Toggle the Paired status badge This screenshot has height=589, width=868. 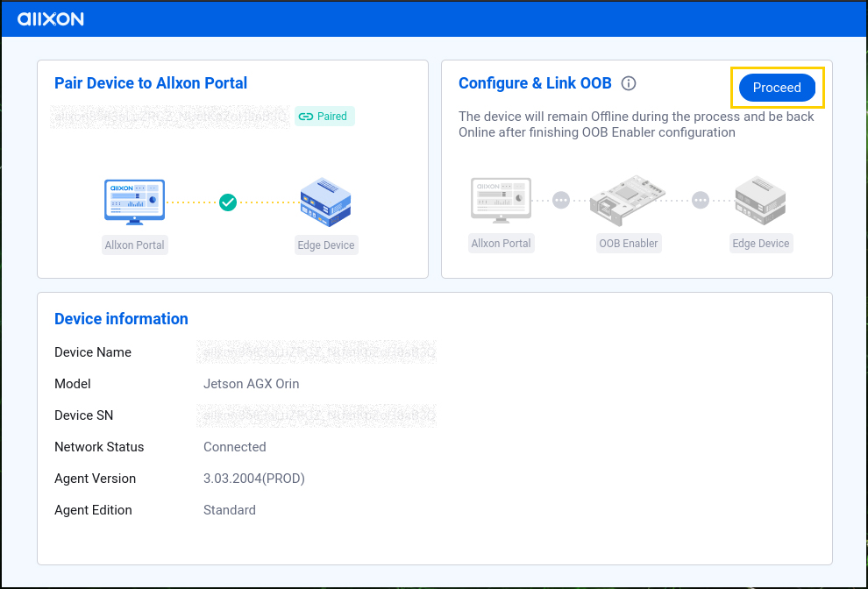coord(324,116)
